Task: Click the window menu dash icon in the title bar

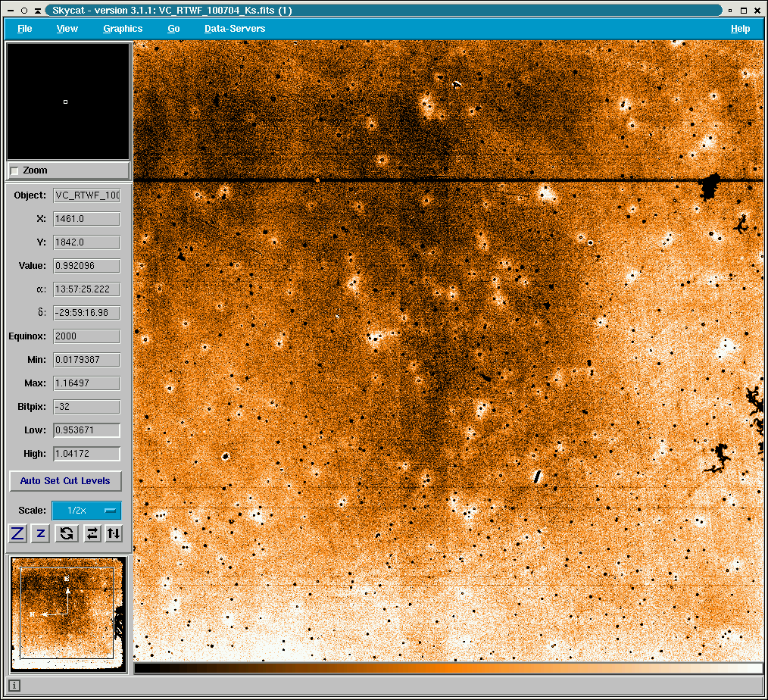Action: coord(9,11)
